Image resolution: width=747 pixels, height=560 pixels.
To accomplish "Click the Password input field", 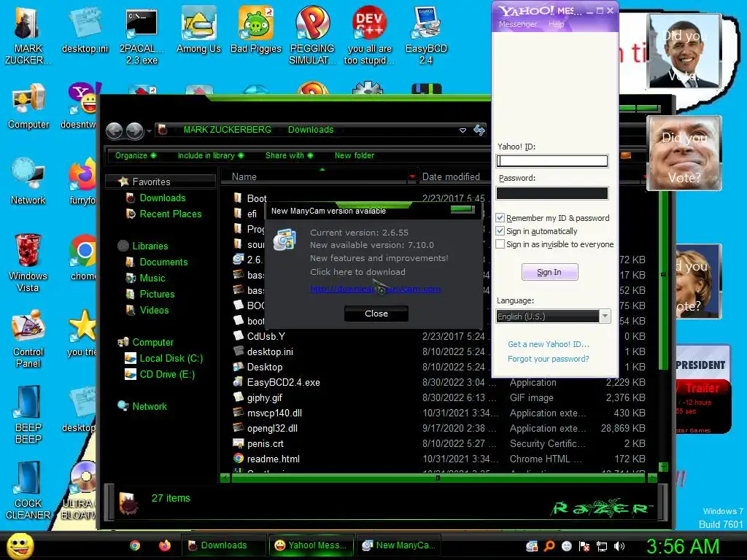I will 552,192.
